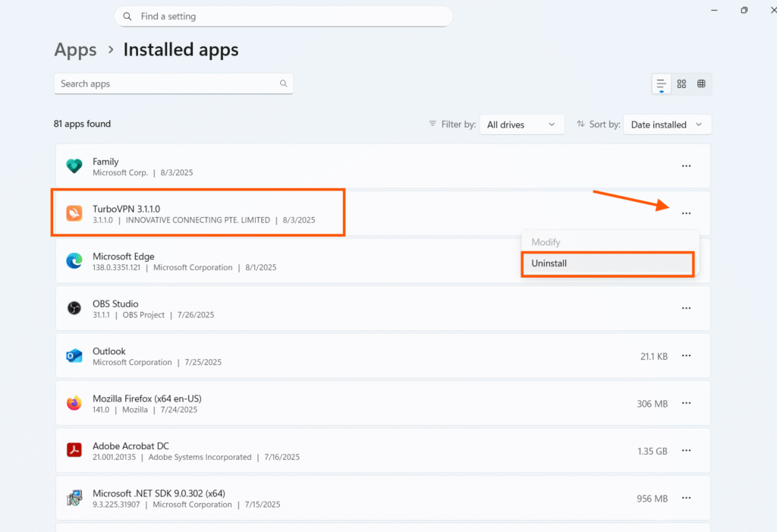This screenshot has width=777, height=532.
Task: Click the Outlook app icon
Action: (x=74, y=355)
